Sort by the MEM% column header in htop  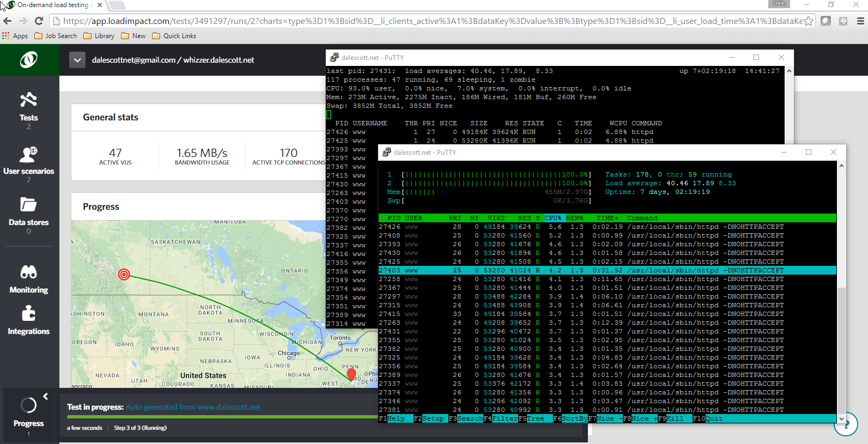point(574,218)
